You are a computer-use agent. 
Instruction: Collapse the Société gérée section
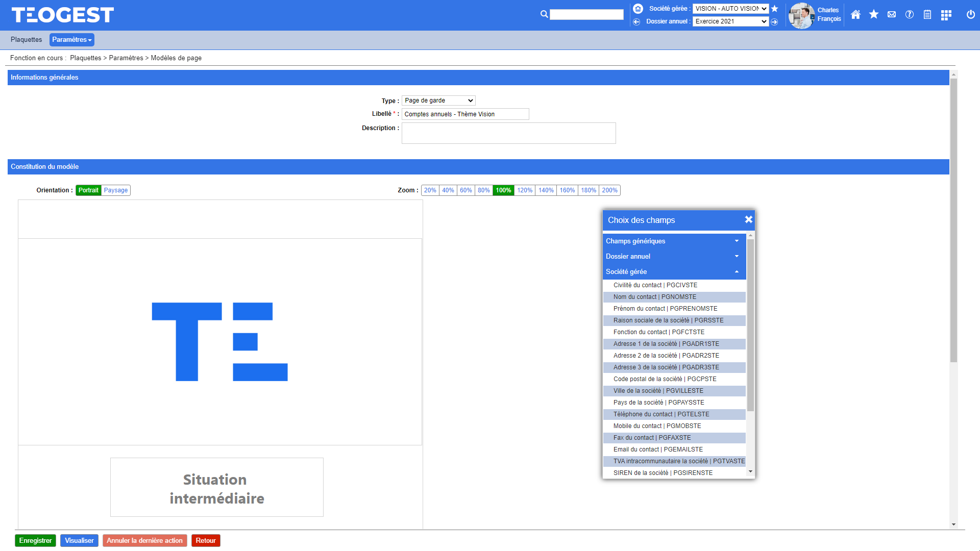point(674,271)
